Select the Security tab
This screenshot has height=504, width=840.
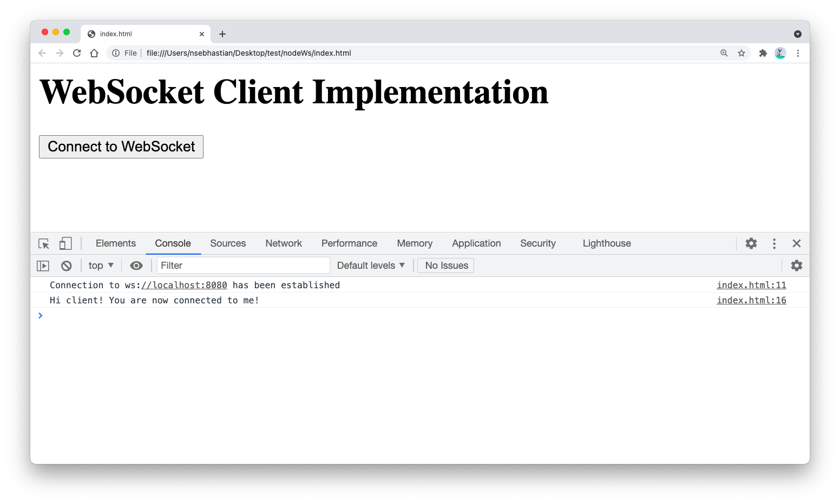538,243
